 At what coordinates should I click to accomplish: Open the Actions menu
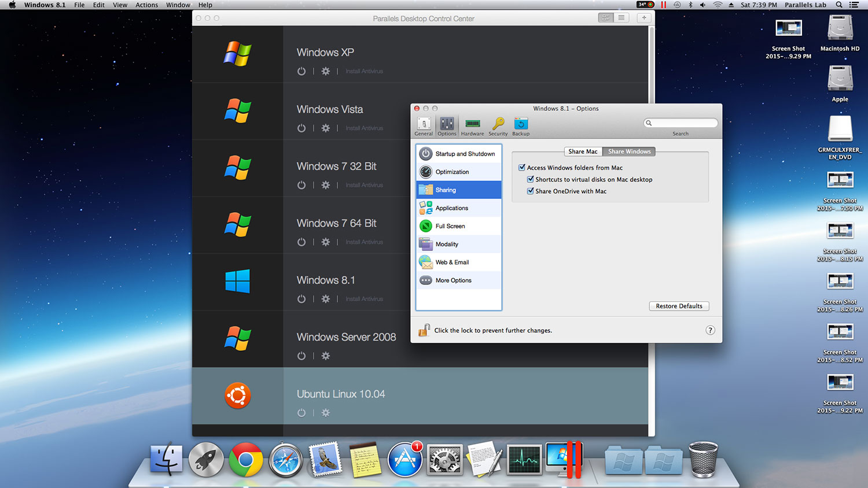tap(146, 5)
